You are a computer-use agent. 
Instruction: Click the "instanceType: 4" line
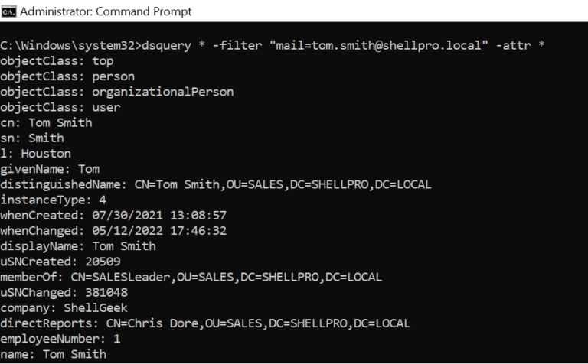point(53,200)
